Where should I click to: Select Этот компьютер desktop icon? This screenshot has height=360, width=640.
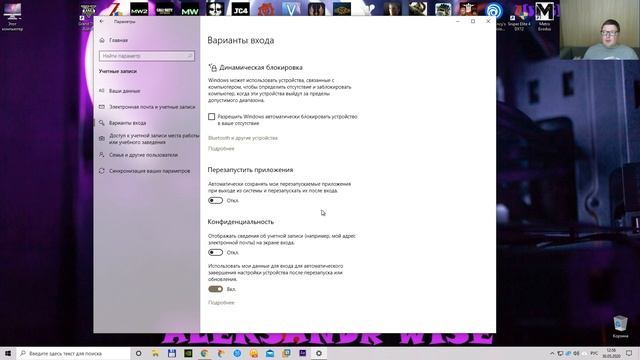[12, 16]
